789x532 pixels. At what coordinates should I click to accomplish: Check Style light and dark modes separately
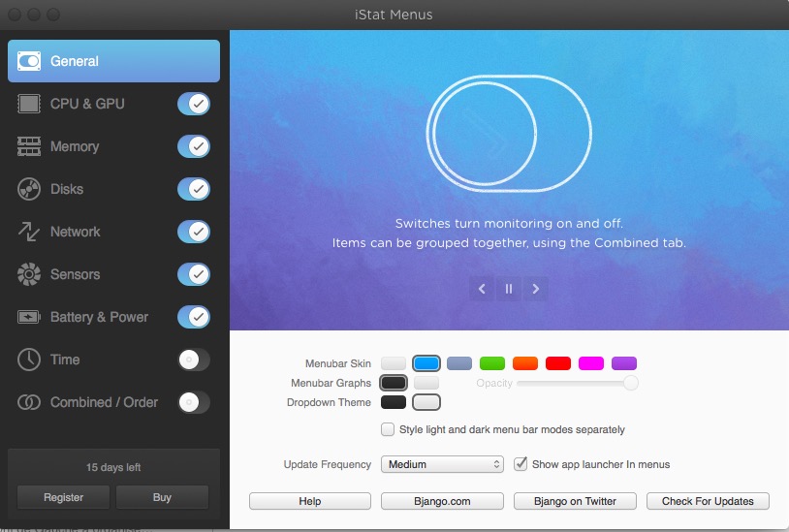click(x=389, y=429)
